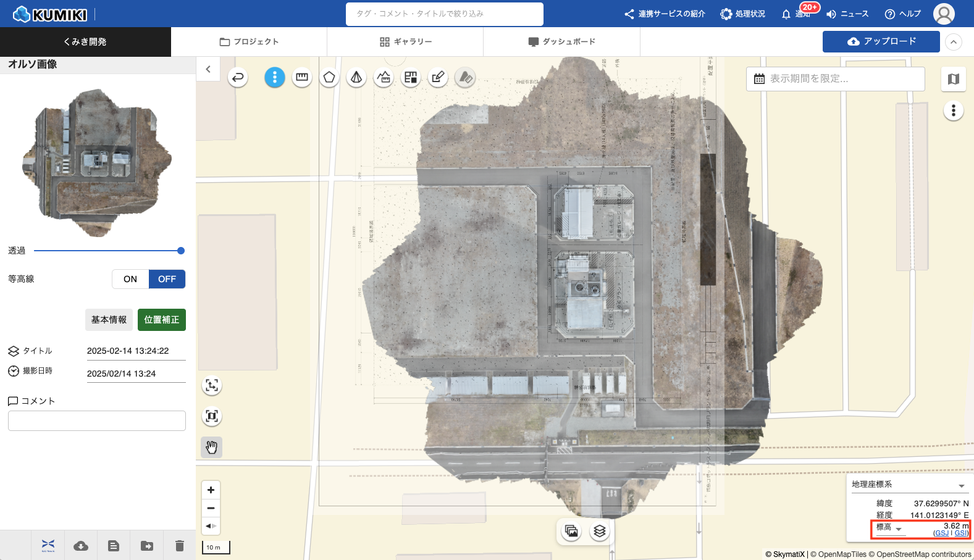Image resolution: width=974 pixels, height=560 pixels.
Task: Click the 透過 transparency slider handle
Action: (x=181, y=251)
